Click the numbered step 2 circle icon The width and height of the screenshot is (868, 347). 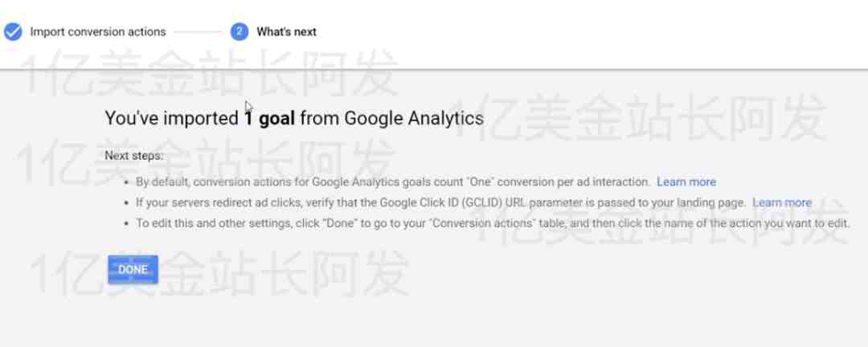coord(240,31)
